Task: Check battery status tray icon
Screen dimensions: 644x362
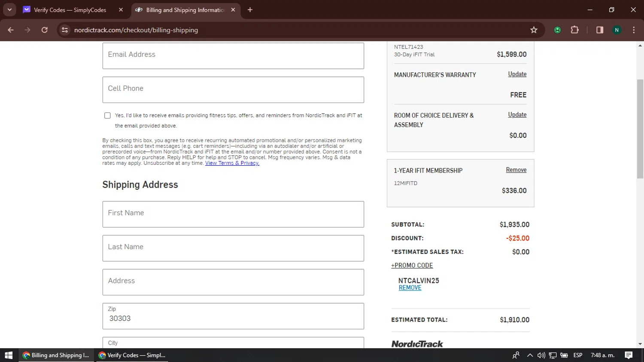Action: click(564, 355)
